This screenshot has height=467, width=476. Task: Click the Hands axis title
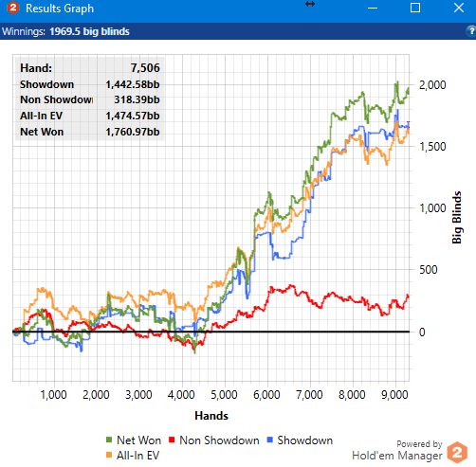pos(211,416)
